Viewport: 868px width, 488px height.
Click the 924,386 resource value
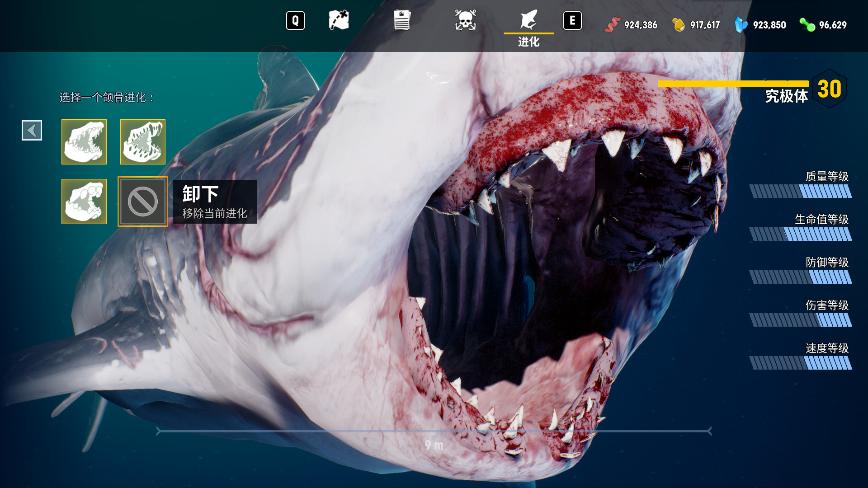coord(641,25)
